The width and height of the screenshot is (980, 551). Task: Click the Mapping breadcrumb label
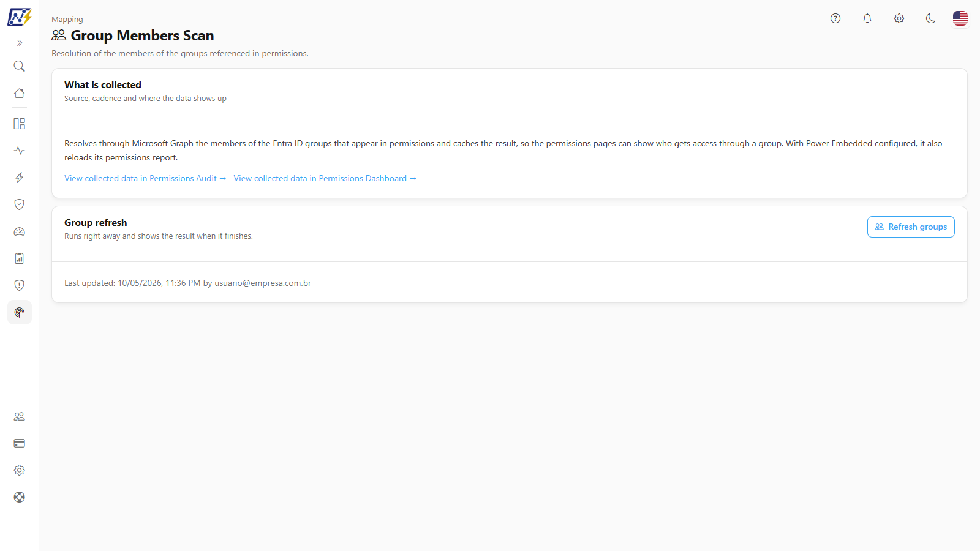tap(67, 20)
